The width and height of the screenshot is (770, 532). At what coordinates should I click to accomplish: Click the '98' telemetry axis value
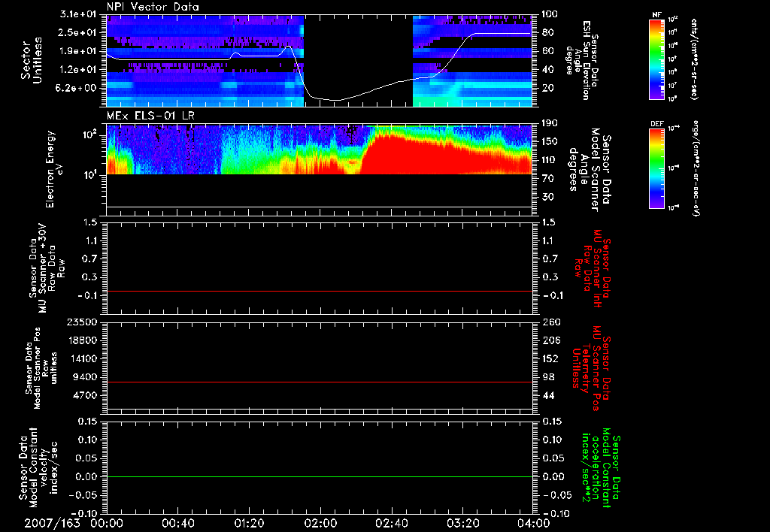(x=547, y=377)
